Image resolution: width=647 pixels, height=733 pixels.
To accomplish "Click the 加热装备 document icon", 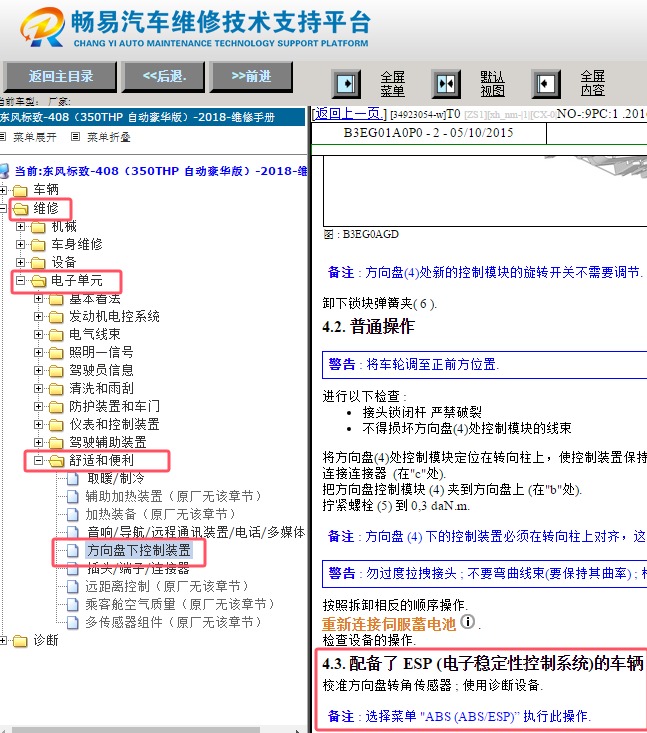I will click(x=72, y=515).
